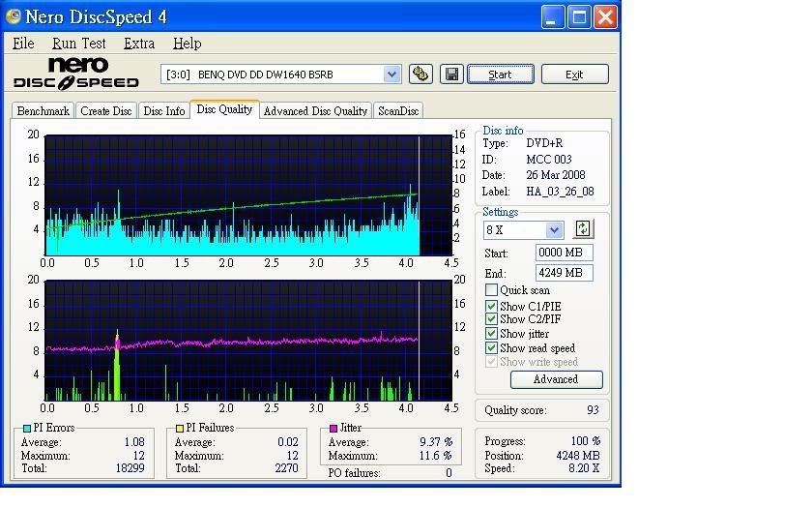
Task: Switch to the ScanDisc tab
Action: [x=398, y=111]
